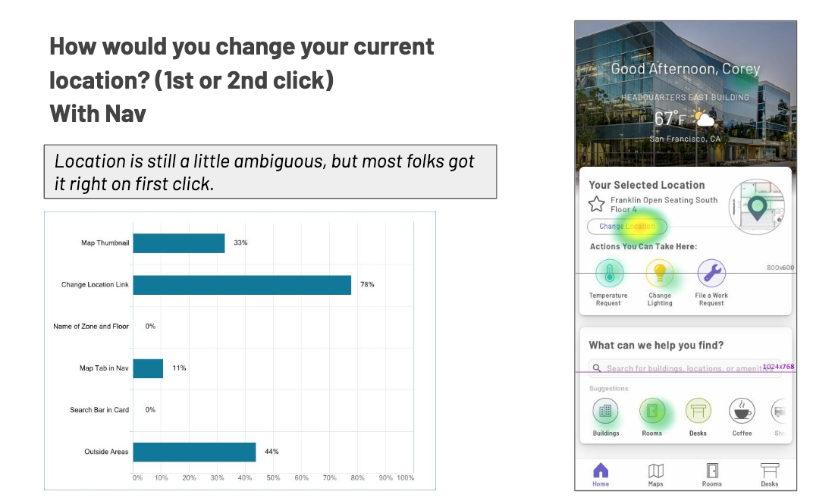
Task: Select the Outside Areas bar in chart
Action: coord(194,452)
